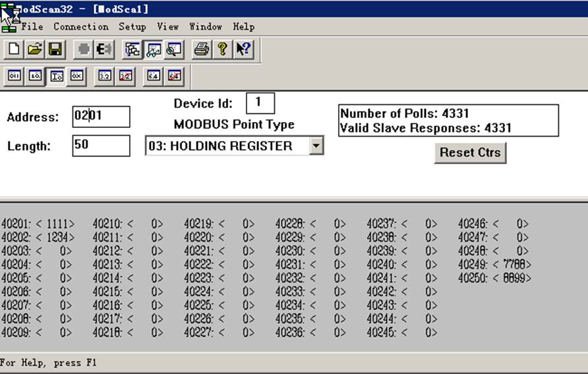Viewport: 588px width, 374px height.
Task: Select hexadecimal display format icon
Action: click(76, 76)
